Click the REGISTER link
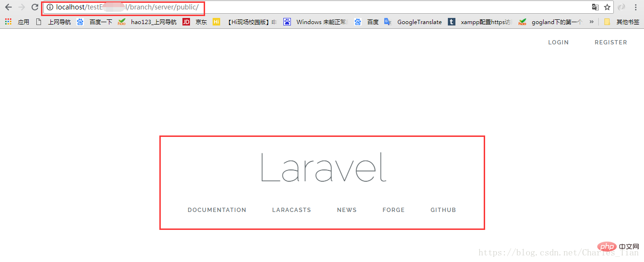The width and height of the screenshot is (644, 262). coord(611,42)
